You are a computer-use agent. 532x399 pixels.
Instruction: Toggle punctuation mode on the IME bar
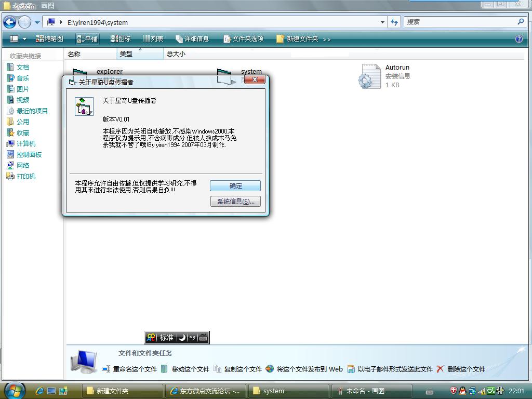(192, 338)
